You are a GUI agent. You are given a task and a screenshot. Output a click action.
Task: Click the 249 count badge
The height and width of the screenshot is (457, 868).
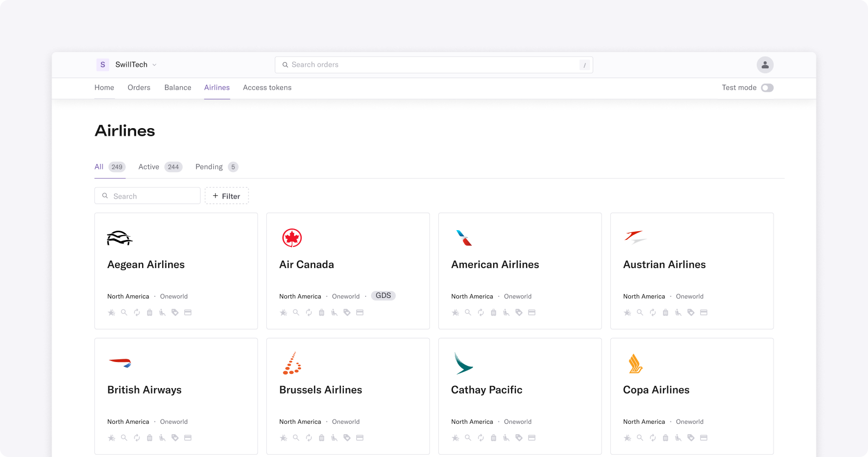[117, 167]
